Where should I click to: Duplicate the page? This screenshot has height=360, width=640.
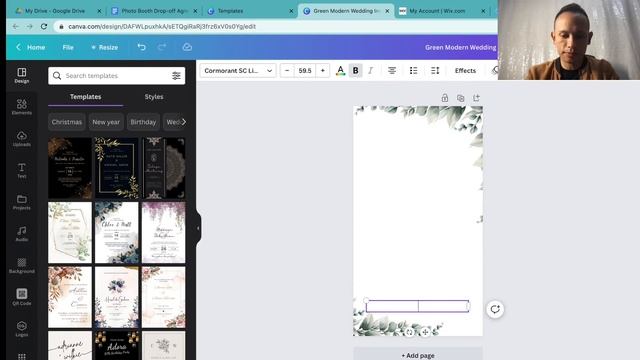click(460, 98)
